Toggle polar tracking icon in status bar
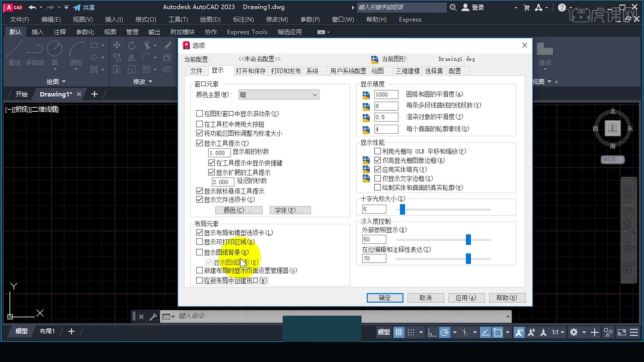The height and width of the screenshot is (362, 644). [x=444, y=332]
